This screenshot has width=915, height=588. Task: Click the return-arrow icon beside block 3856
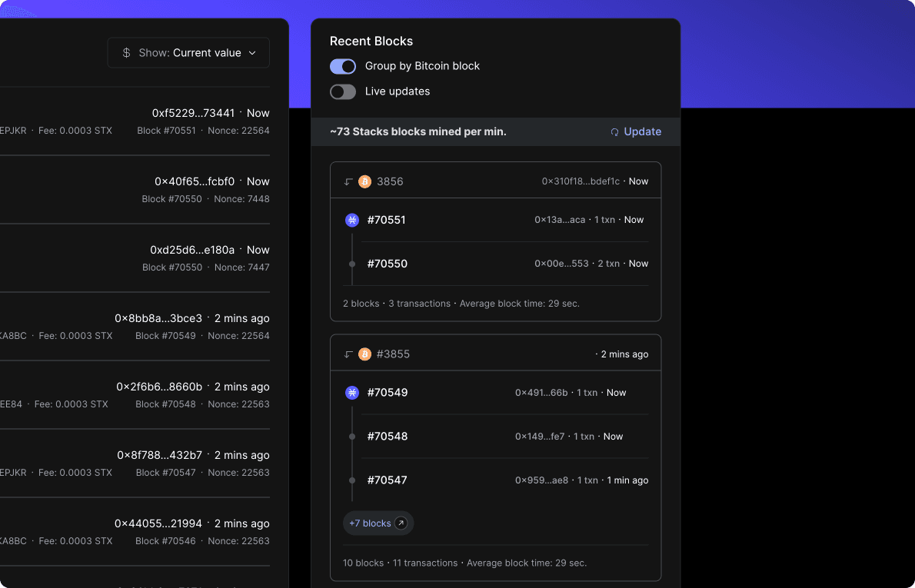(x=348, y=181)
